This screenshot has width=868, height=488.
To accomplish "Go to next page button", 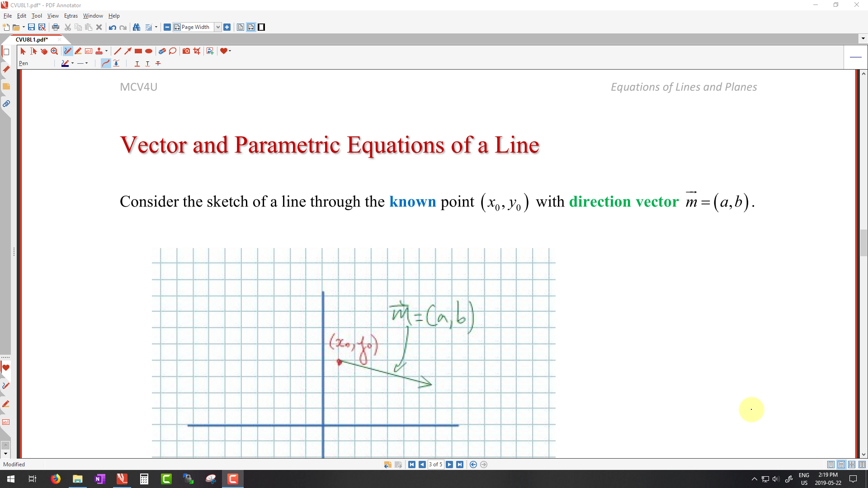I will 449,465.
